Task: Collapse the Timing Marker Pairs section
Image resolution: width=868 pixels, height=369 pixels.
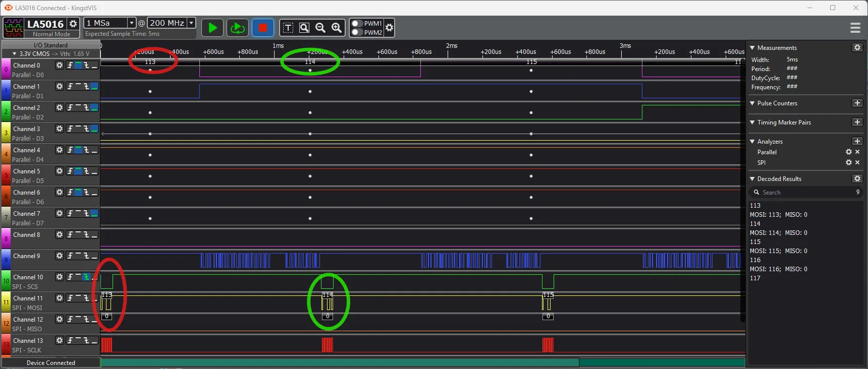Action: coord(752,122)
